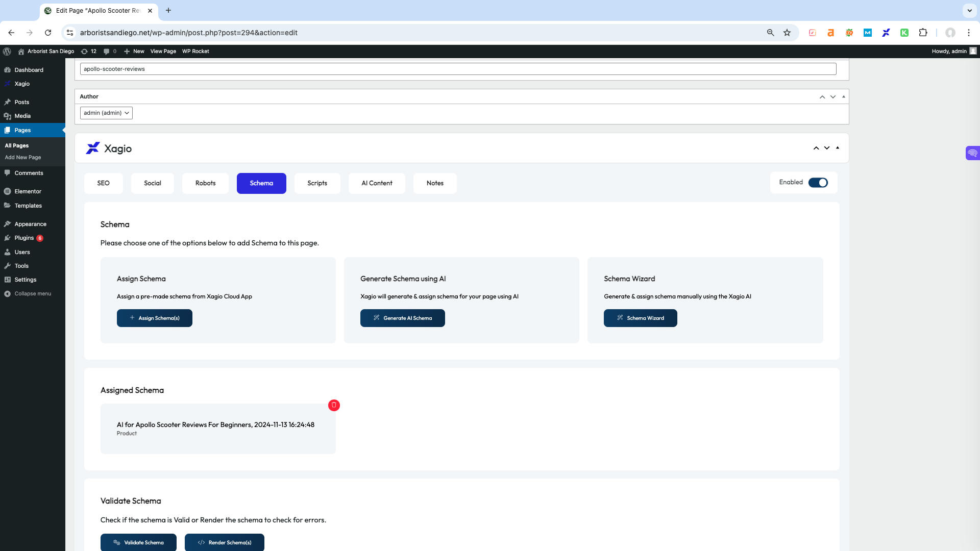Move Xagio panel up
Viewport: 980px width, 551px height.
tap(816, 148)
